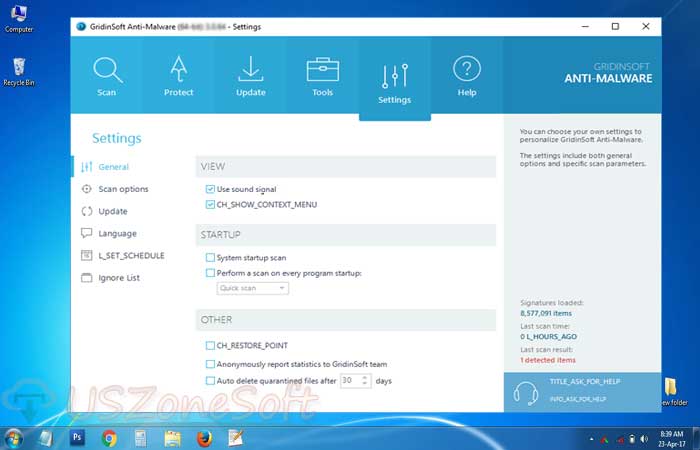Launch Photoshop from the taskbar
This screenshot has width=700, height=450.
pos(77,438)
